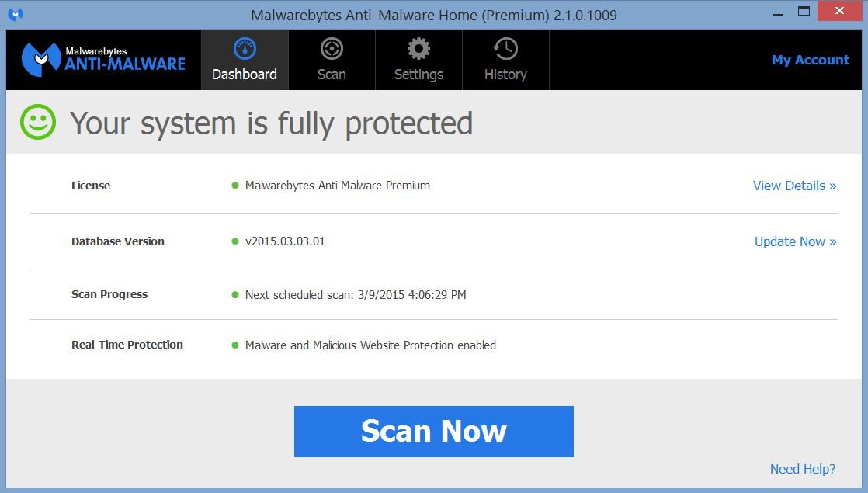
Task: Click the green dot beside Database Version
Action: [235, 241]
